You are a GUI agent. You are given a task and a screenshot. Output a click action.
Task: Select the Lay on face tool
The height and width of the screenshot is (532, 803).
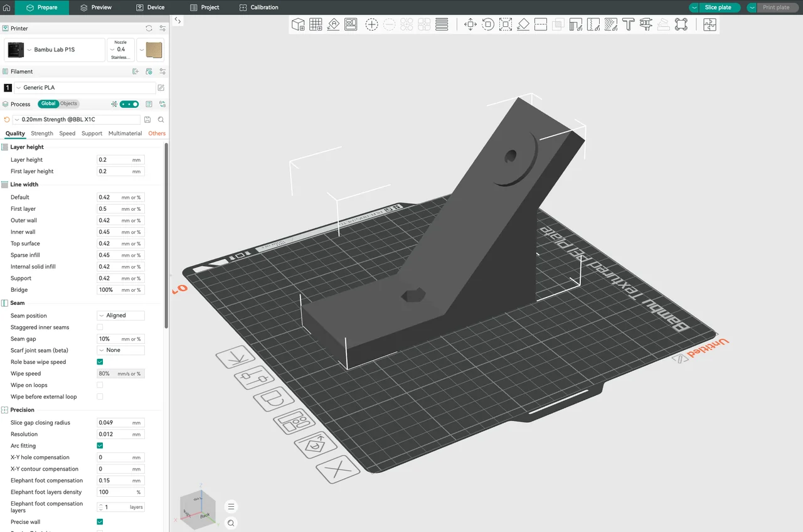click(523, 24)
